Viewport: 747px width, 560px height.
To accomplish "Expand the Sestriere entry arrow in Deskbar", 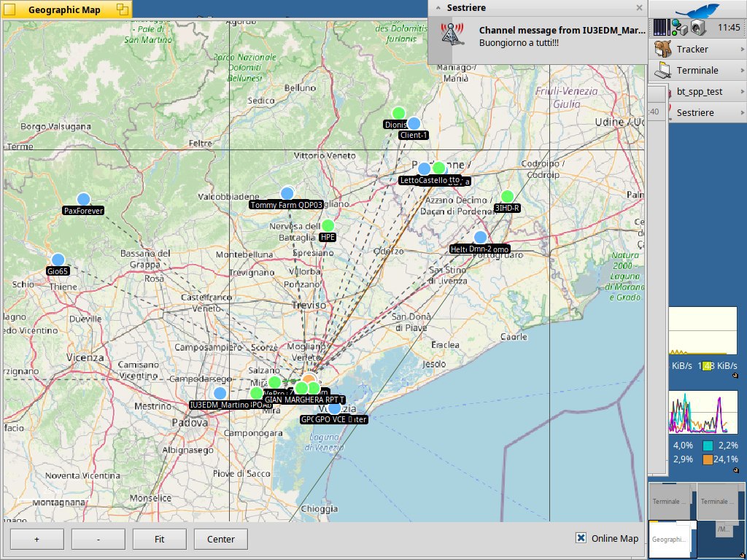I will click(x=742, y=113).
